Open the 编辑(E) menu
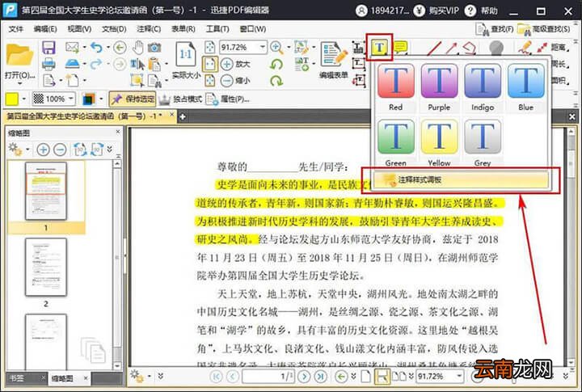The width and height of the screenshot is (582, 392). pos(45,29)
